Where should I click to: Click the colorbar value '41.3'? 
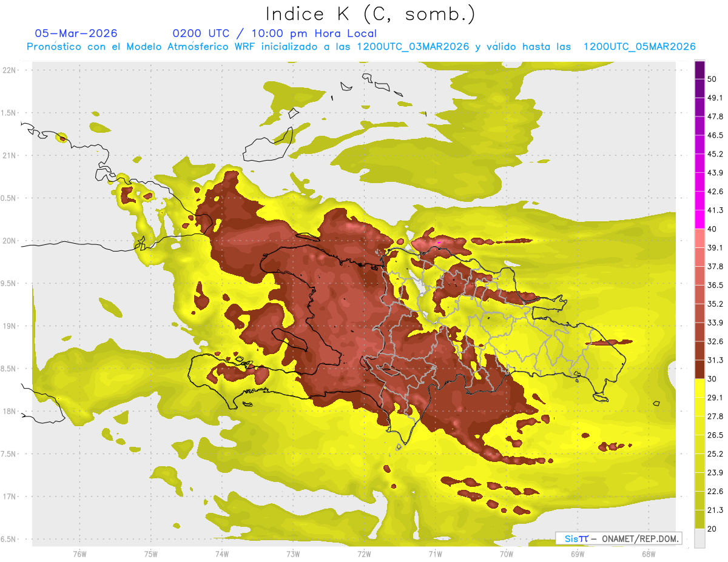715,210
